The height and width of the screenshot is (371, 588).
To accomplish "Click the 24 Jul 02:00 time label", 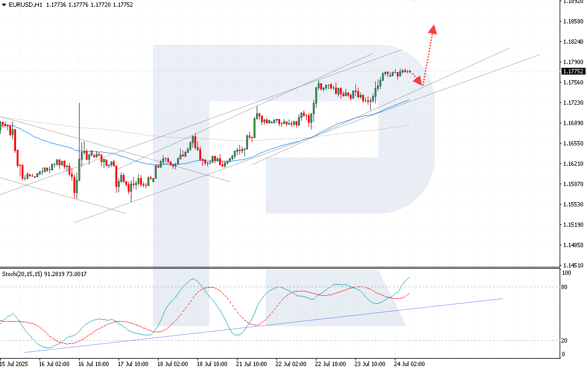I will [x=409, y=364].
